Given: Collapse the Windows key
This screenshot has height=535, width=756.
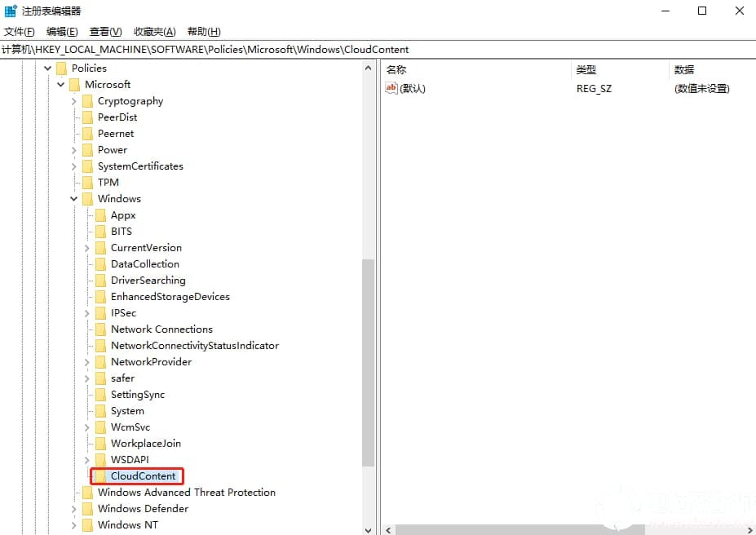Looking at the screenshot, I should coord(73,199).
